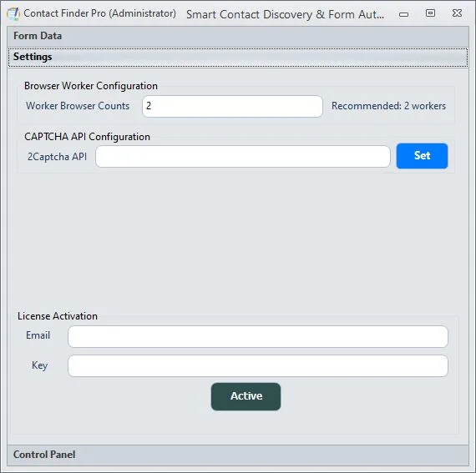Minimize the Contact Finder Pro window
476x473 pixels.
(x=403, y=14)
